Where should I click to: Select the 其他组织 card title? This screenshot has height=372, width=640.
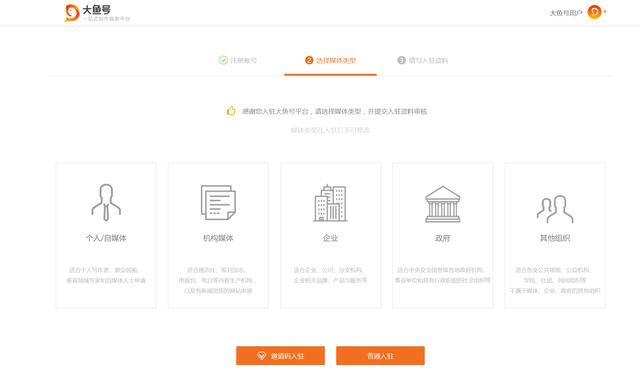pos(555,238)
